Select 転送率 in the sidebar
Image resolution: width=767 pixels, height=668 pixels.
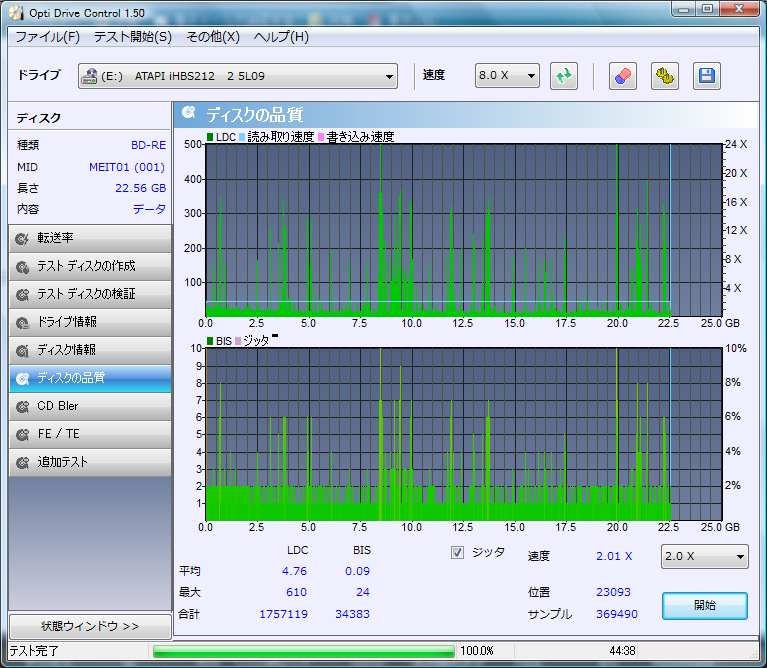coord(90,238)
